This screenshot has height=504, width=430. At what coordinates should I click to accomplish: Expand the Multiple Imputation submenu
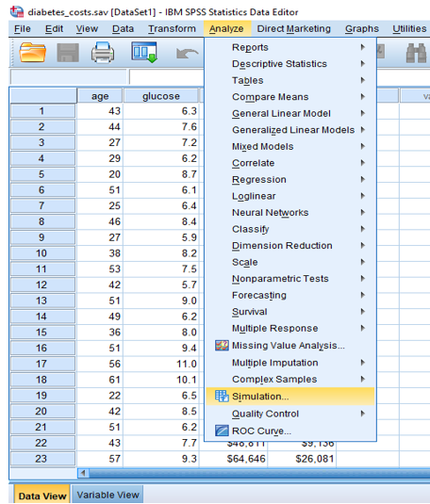[x=290, y=363]
